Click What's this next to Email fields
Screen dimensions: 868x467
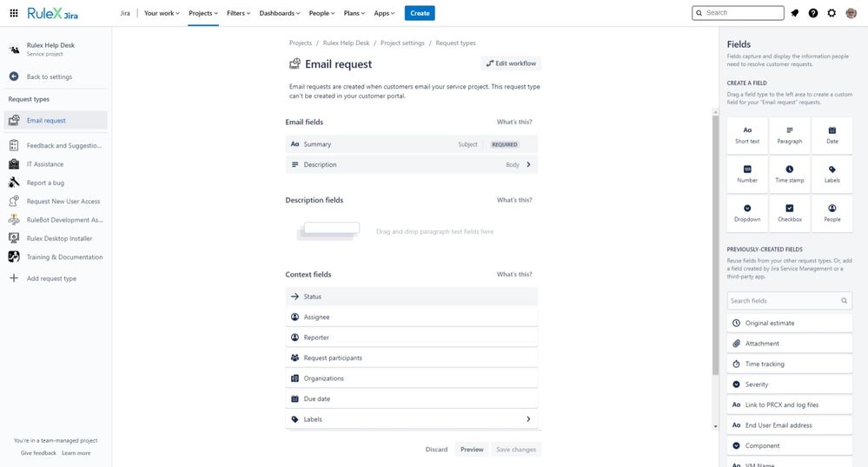pos(514,122)
